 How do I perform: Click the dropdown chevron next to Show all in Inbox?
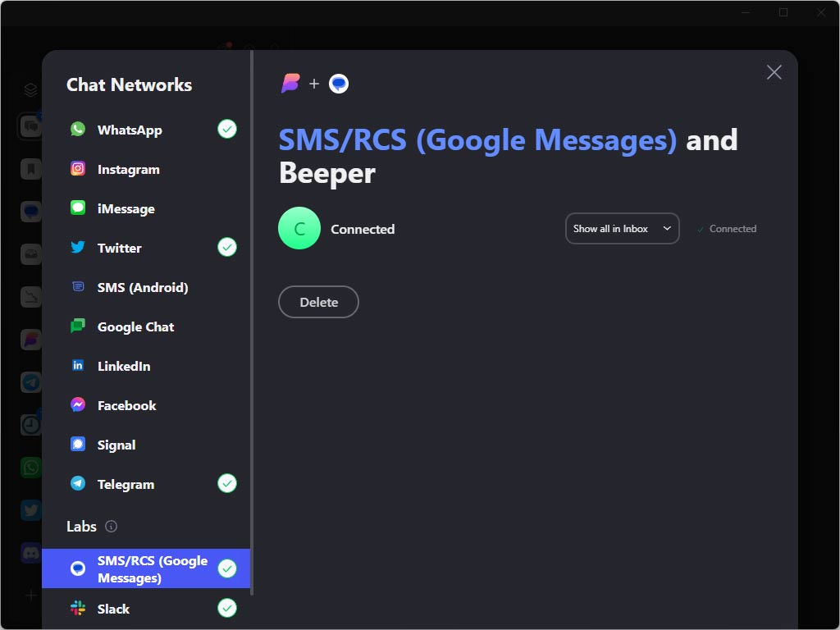tap(667, 229)
